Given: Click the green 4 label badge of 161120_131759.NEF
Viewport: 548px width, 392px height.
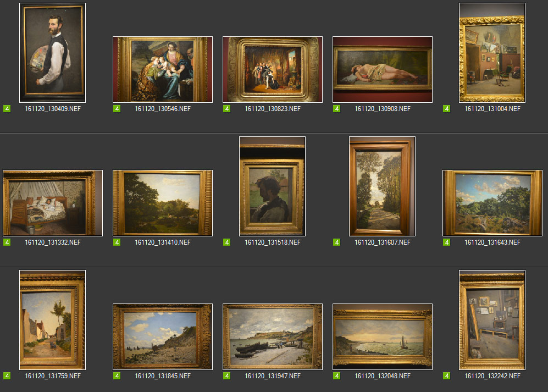Looking at the screenshot, I should [7, 376].
